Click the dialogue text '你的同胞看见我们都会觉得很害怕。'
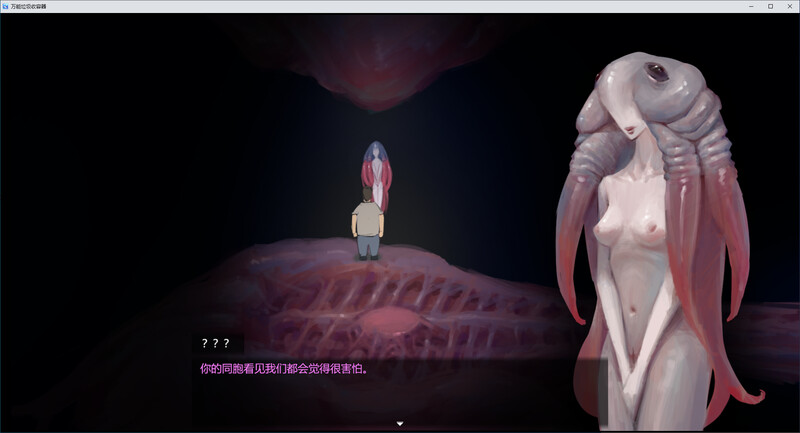Image resolution: width=800 pixels, height=433 pixels. tap(284, 368)
